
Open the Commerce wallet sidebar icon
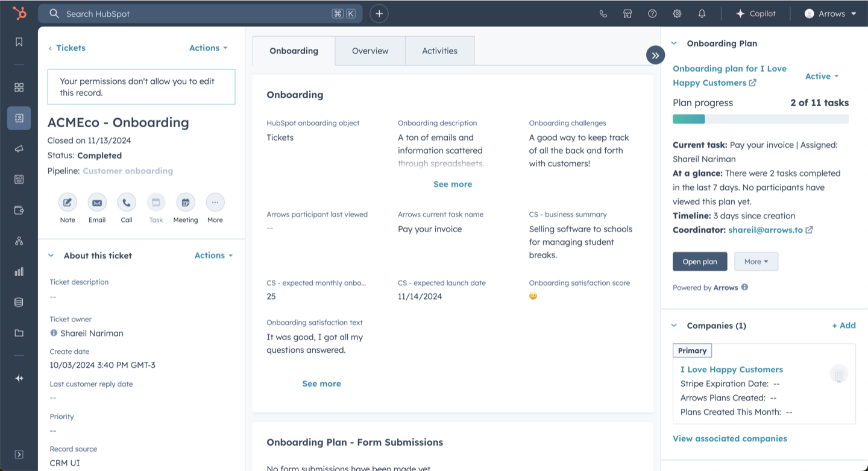19,210
